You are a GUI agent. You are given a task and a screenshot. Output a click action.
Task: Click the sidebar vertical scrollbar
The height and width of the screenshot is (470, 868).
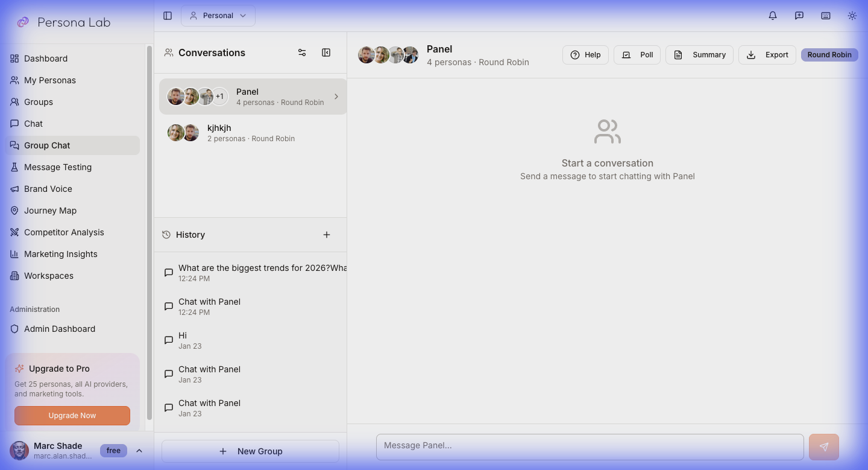149,233
